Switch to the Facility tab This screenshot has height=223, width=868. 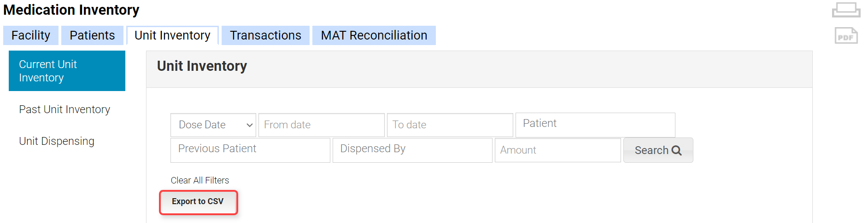tap(31, 35)
